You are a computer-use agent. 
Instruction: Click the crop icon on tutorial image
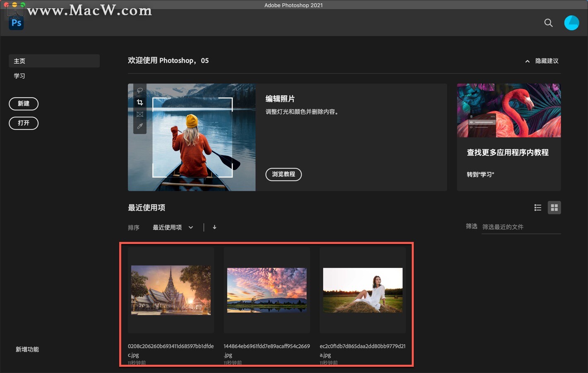pos(140,102)
